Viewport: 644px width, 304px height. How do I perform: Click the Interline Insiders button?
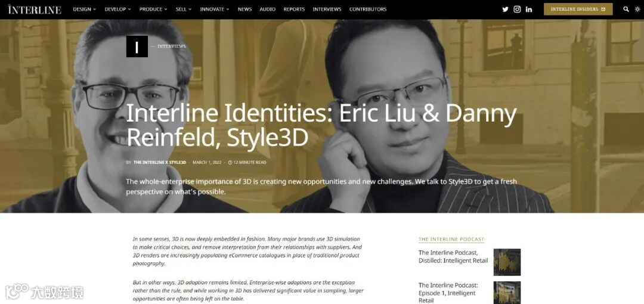point(578,9)
